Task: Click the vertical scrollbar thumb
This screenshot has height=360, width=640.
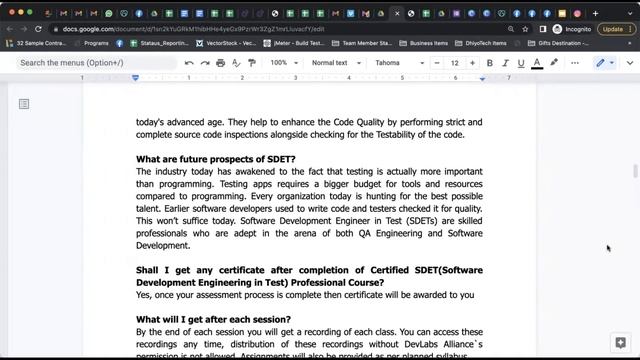Action: point(635,171)
